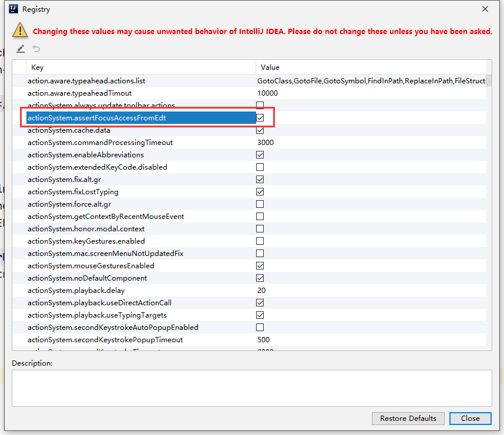Select actionSystem.commandProcessingTimeout key

[100, 143]
